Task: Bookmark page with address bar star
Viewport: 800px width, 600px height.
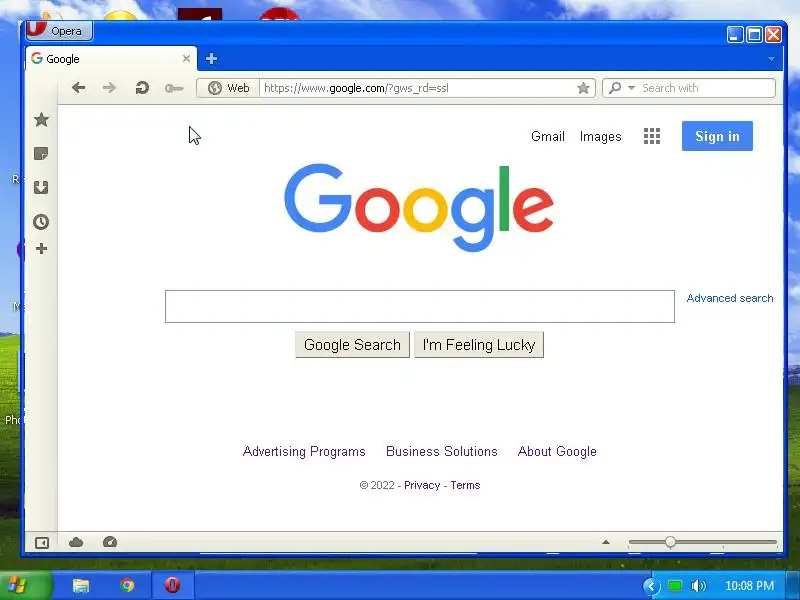Action: [583, 88]
